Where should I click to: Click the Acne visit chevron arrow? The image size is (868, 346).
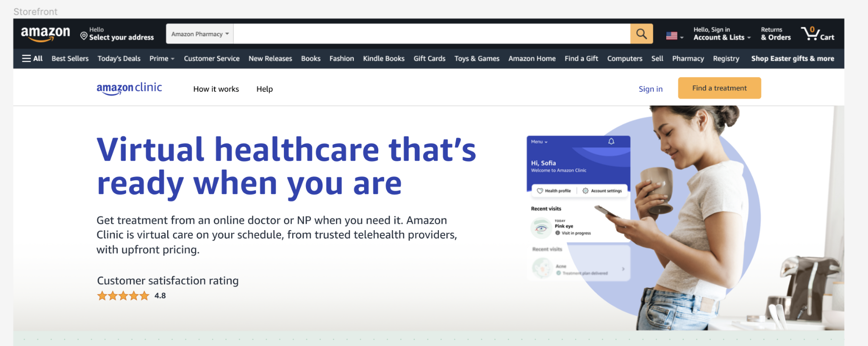click(x=623, y=269)
